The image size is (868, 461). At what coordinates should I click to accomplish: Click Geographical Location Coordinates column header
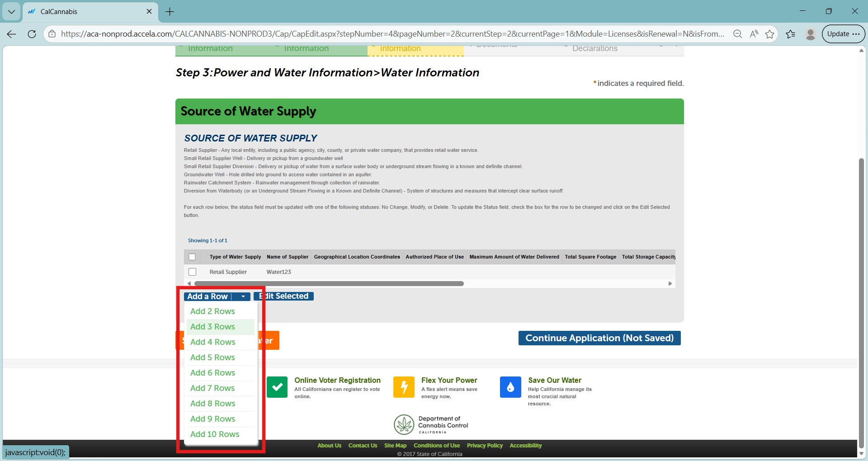click(357, 257)
